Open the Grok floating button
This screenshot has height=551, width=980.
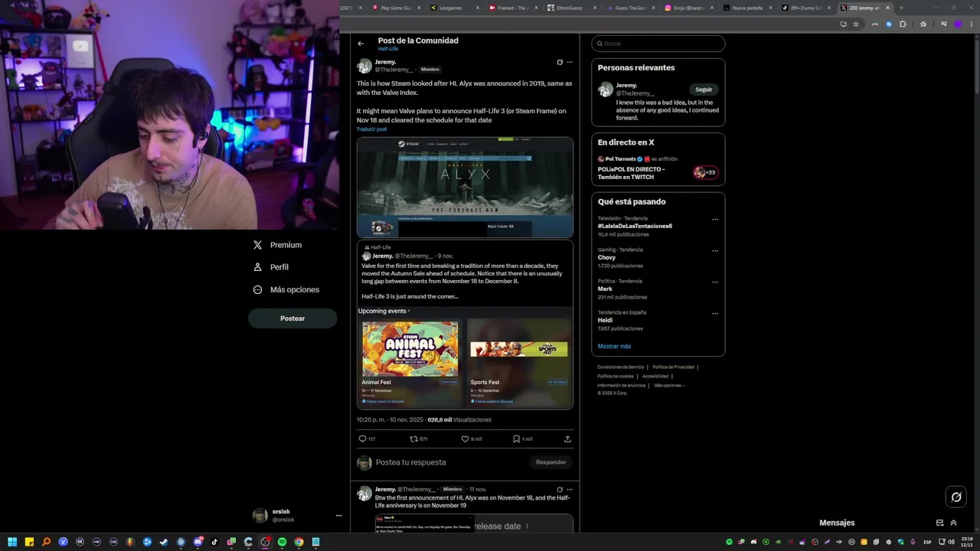[955, 497]
